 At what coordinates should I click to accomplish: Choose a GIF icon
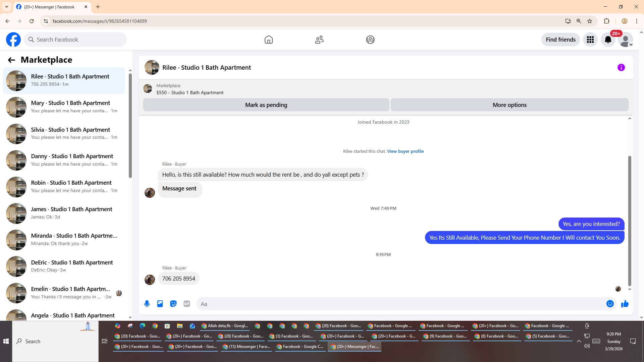click(x=187, y=304)
